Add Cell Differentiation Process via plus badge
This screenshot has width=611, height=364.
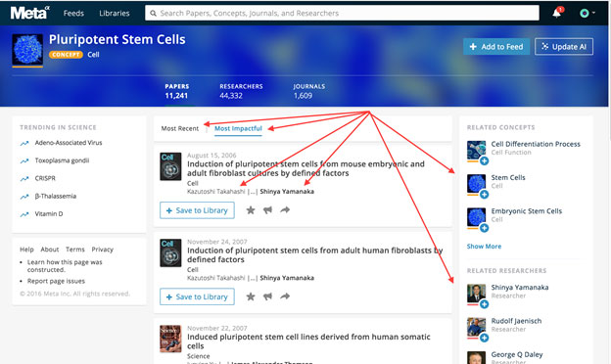484,160
